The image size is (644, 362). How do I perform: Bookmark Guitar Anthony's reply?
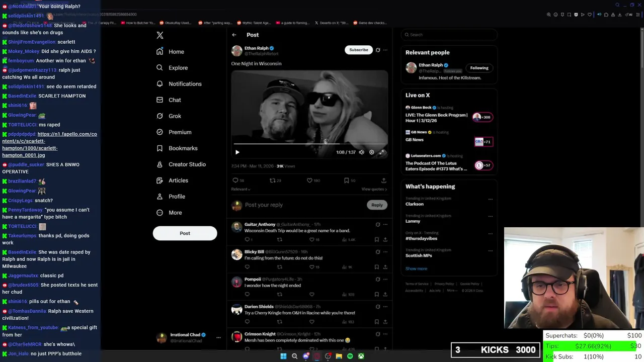click(377, 240)
